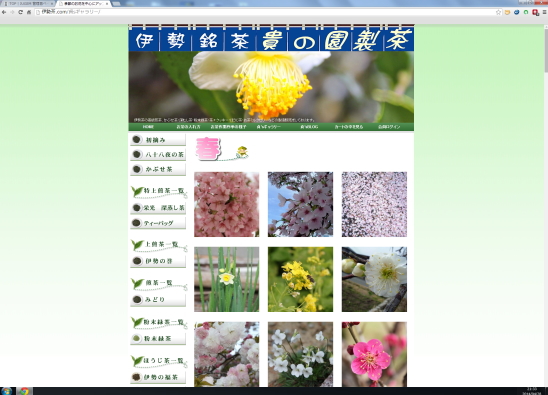548x395 pixels.
Task: Click the 伊勢の誉 sidebar button
Action: (x=158, y=261)
